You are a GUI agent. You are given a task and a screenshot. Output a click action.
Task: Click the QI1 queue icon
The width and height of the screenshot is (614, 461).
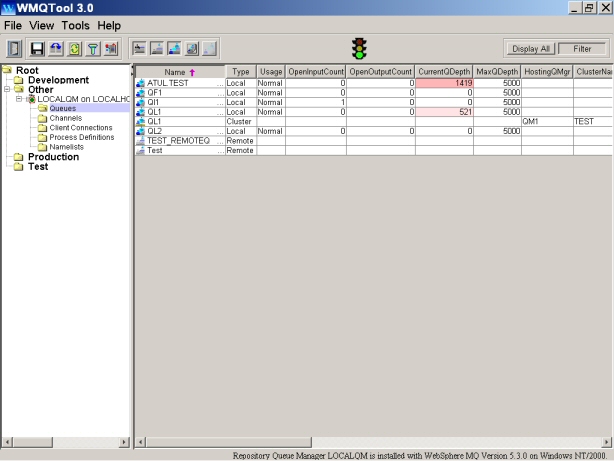click(140, 102)
